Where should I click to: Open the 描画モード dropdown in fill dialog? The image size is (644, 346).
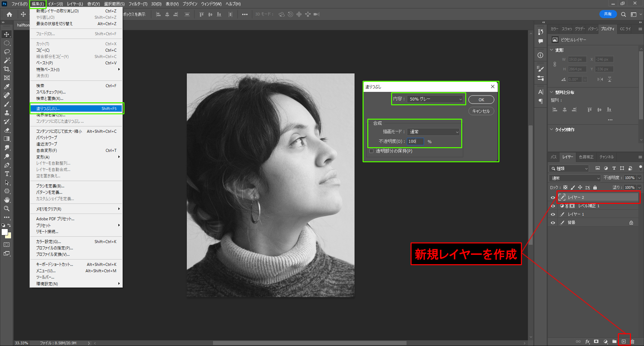pyautogui.click(x=433, y=132)
